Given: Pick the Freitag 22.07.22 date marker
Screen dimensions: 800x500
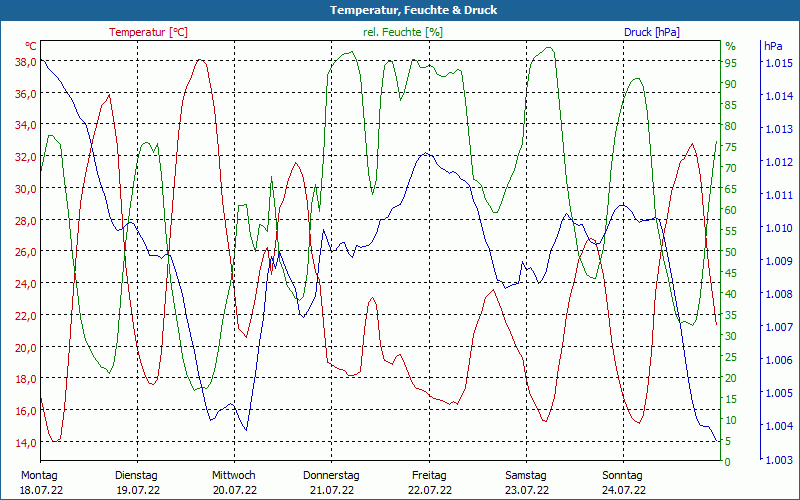Looking at the screenshot, I should [429, 482].
